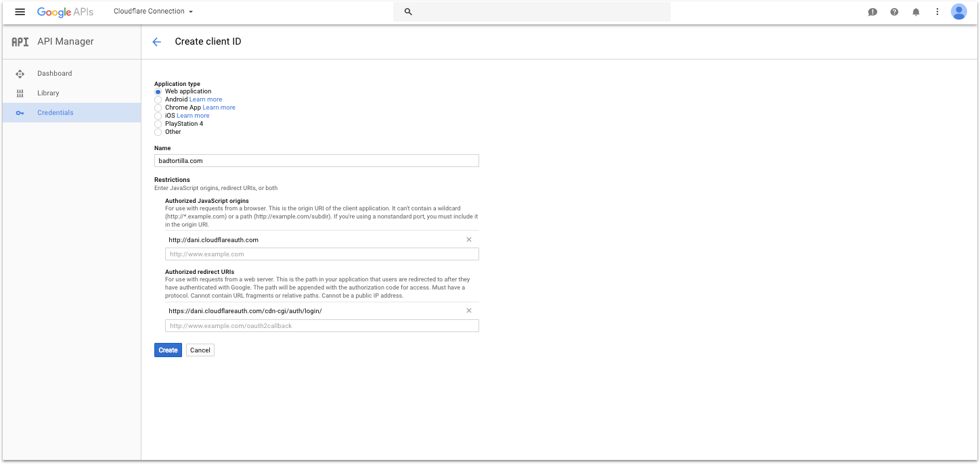Remove the http://dani.cloudflareauth.com origin entry
980x464 pixels.
[469, 239]
